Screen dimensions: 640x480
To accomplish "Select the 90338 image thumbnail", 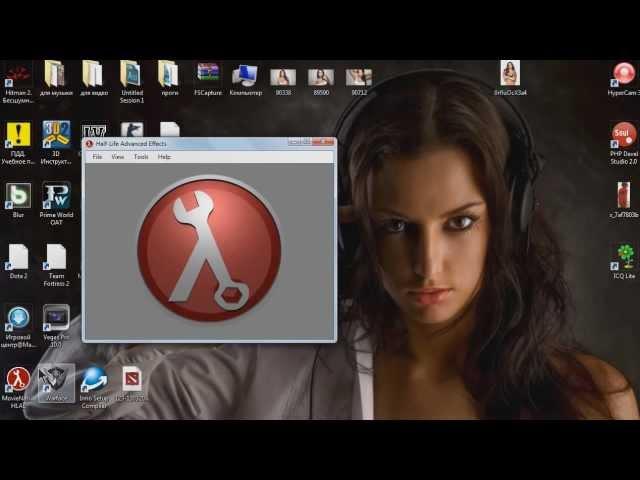I will 283,82.
